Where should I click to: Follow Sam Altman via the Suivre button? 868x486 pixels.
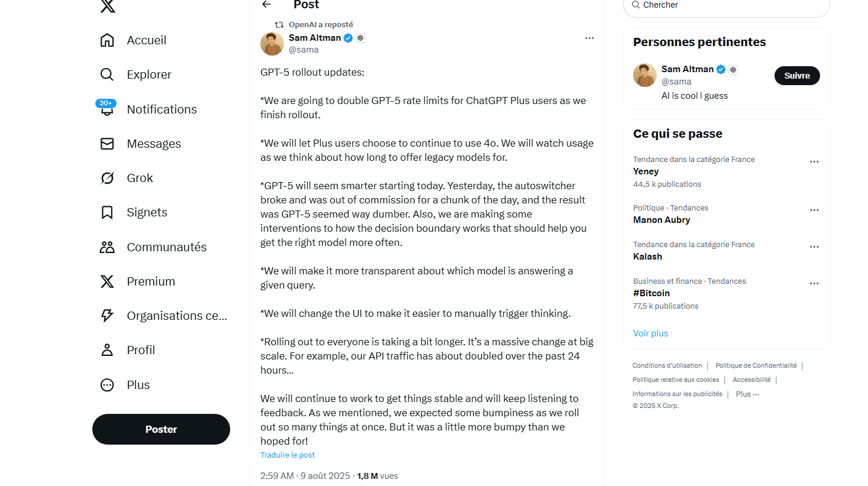point(796,76)
